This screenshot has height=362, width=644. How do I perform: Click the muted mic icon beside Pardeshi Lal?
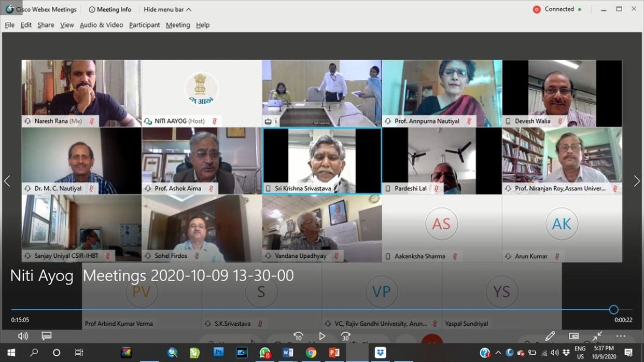pyautogui.click(x=436, y=188)
